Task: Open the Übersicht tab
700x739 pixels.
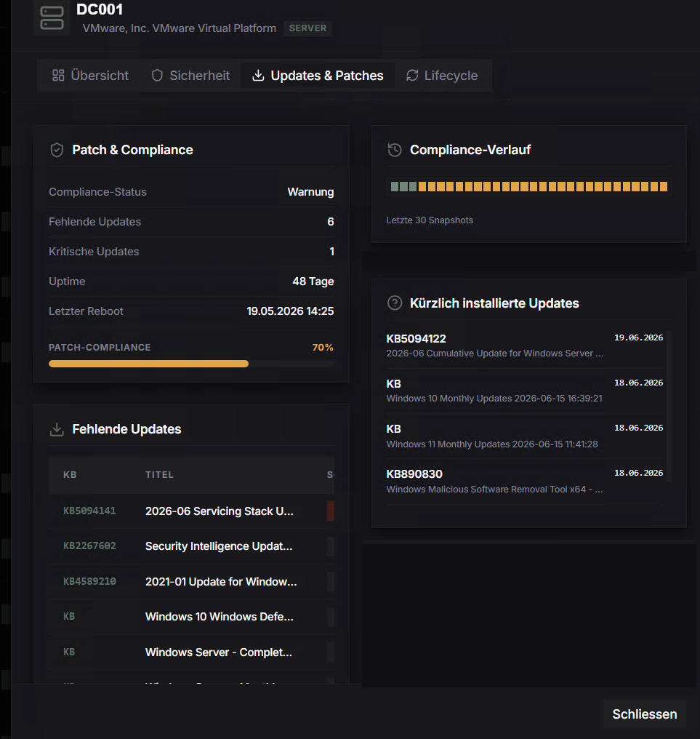Action: pyautogui.click(x=90, y=76)
